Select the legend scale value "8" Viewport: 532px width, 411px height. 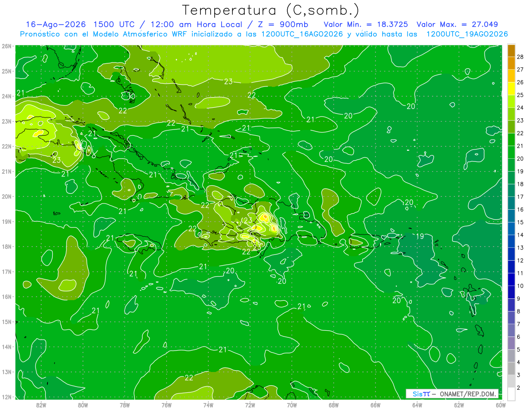(519, 312)
